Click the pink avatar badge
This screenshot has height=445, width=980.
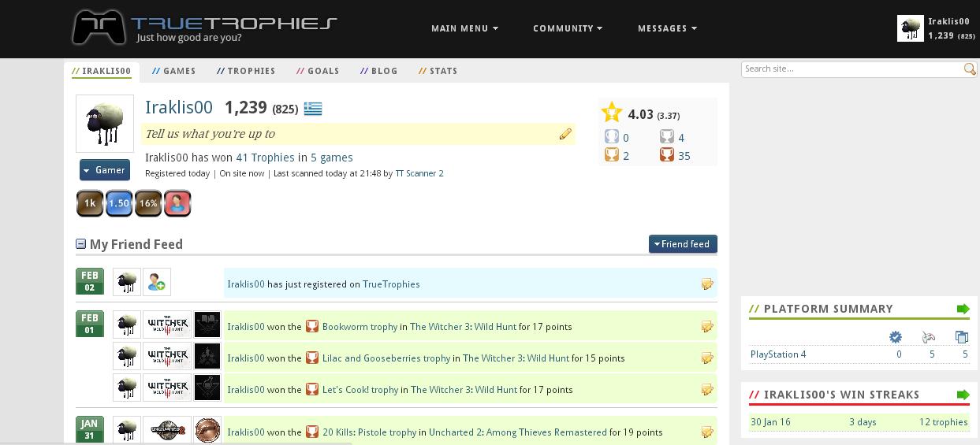pos(177,203)
